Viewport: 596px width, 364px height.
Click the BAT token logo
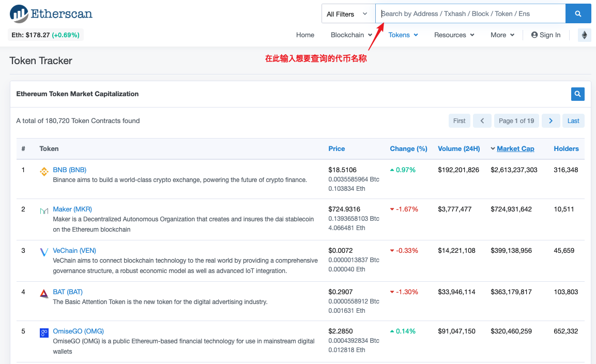click(44, 293)
